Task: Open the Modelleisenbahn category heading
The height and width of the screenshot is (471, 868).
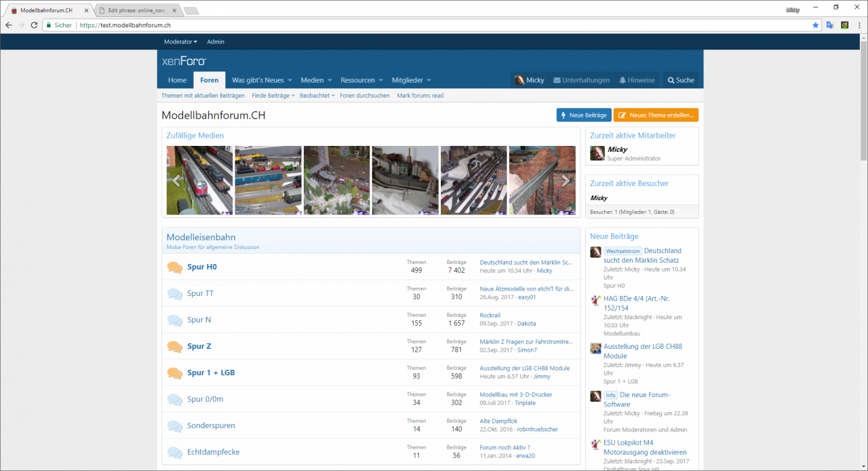Action: (x=201, y=237)
